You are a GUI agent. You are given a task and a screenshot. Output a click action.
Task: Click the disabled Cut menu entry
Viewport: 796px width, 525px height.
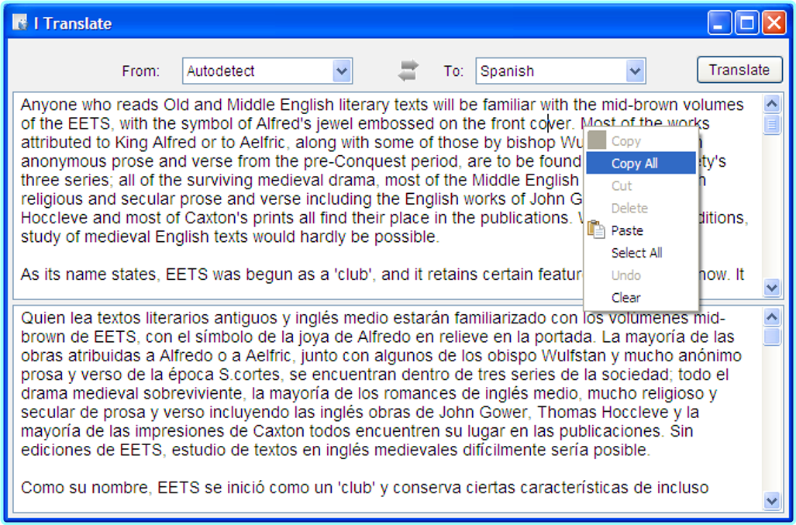pos(641,186)
